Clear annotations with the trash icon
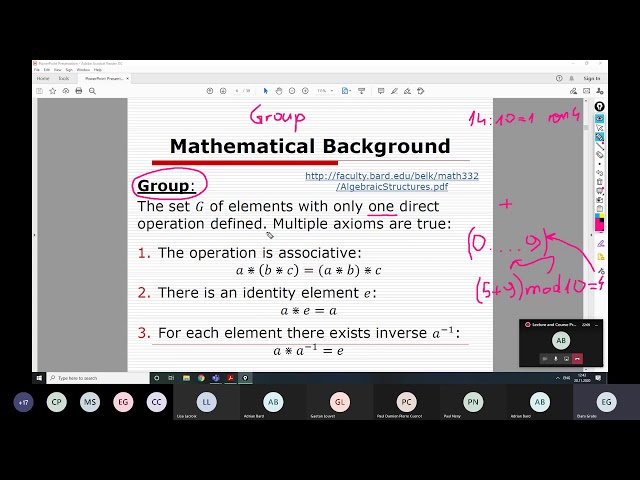 599,182
